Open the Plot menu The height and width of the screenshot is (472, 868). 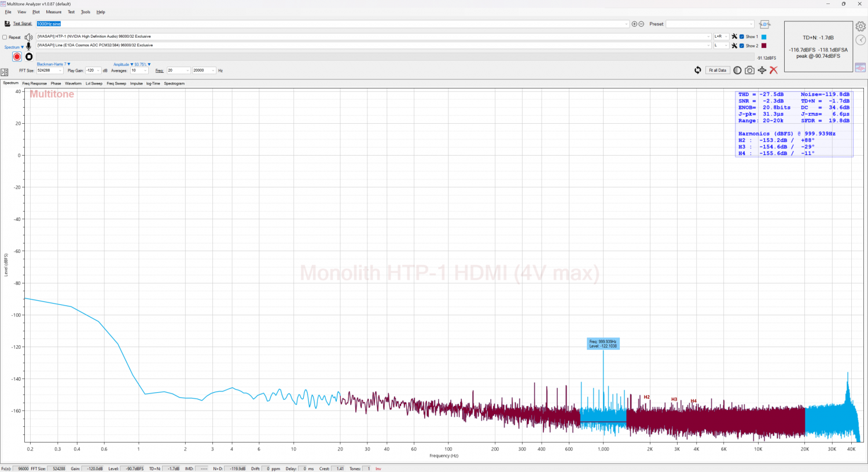click(x=36, y=12)
